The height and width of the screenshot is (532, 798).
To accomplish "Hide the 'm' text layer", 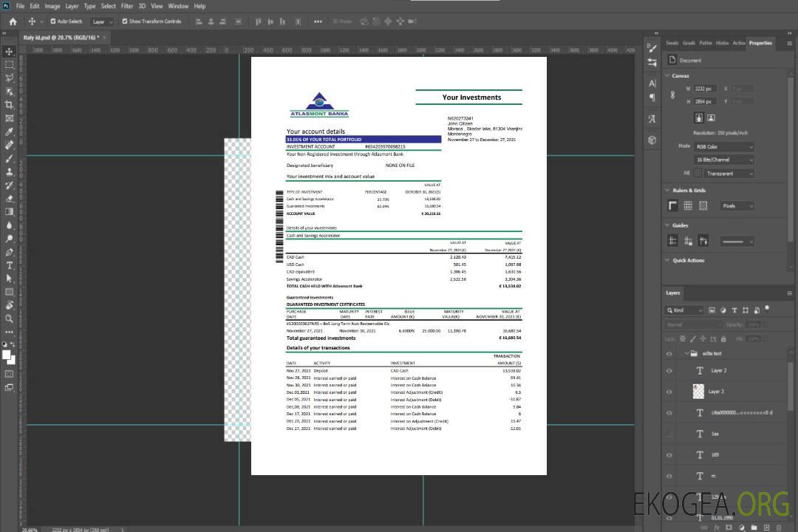I will click(x=669, y=476).
